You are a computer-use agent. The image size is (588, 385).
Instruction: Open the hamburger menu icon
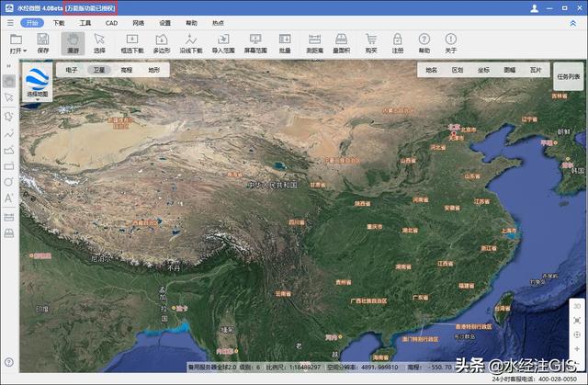pos(10,23)
